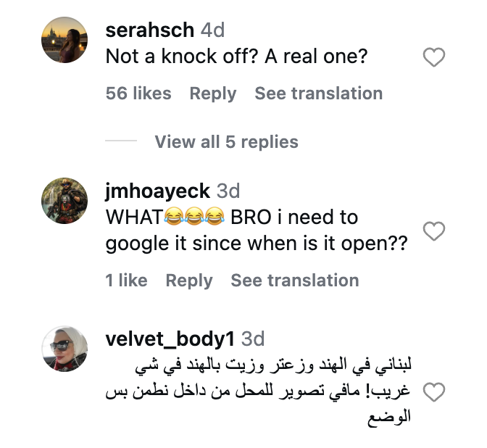Image resolution: width=487 pixels, height=448 pixels.
Task: Open jmhoayeck's profile avatar
Action: click(x=64, y=201)
